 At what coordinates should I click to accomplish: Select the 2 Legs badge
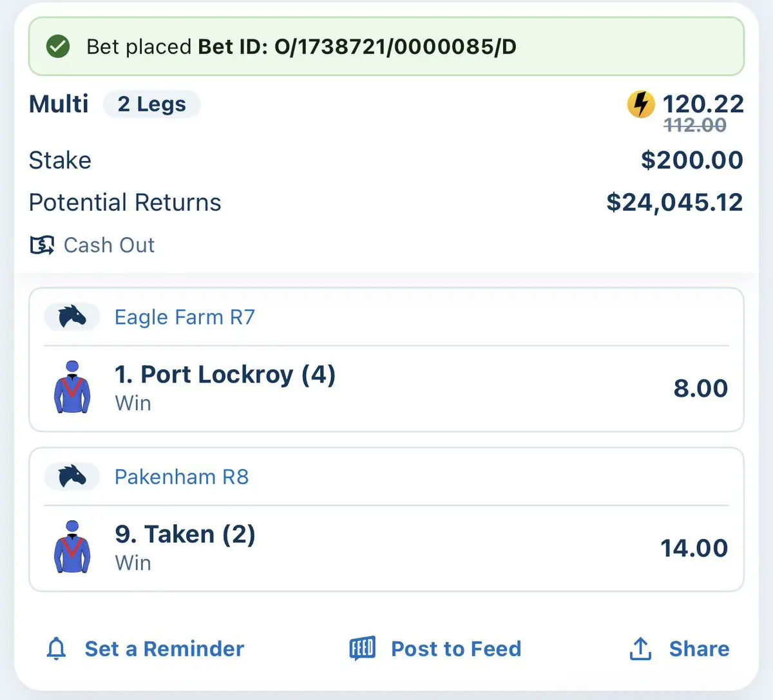(152, 104)
